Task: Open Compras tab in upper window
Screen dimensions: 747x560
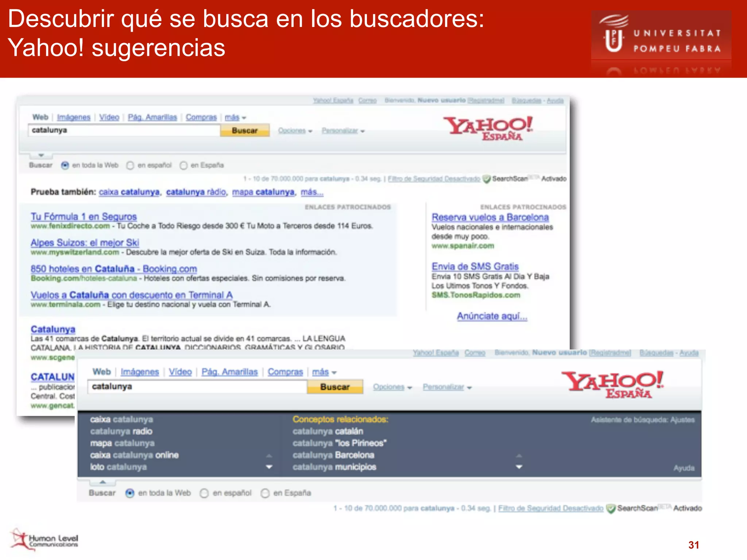Action: 201,117
